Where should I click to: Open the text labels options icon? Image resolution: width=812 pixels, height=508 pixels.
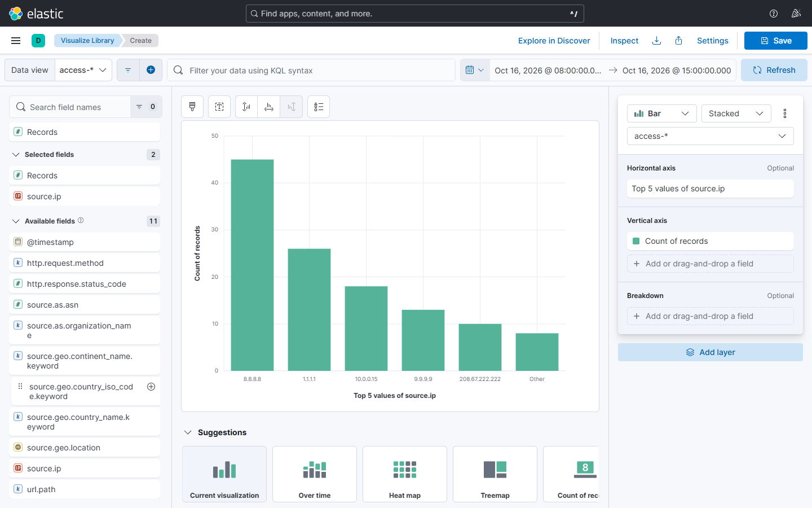coord(219,107)
